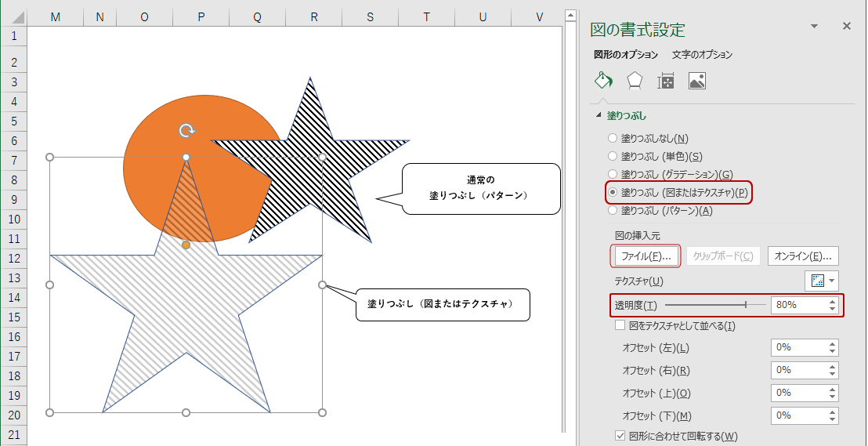Image resolution: width=868 pixels, height=446 pixels.
Task: Click the rotation handle above the star
Action: pyautogui.click(x=187, y=131)
